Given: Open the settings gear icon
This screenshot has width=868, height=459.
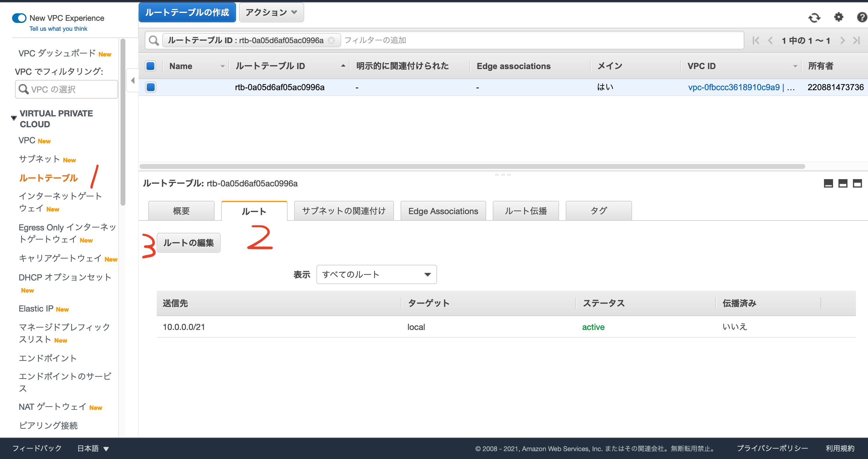Looking at the screenshot, I should point(839,18).
